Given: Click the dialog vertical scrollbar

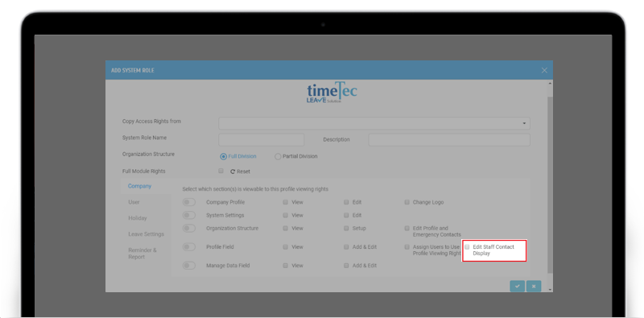Looking at the screenshot, I should pyautogui.click(x=550, y=185).
